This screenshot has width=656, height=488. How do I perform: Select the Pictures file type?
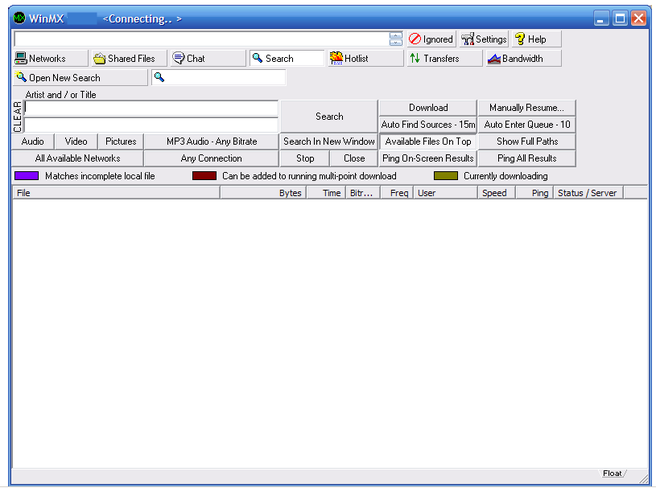(x=120, y=141)
